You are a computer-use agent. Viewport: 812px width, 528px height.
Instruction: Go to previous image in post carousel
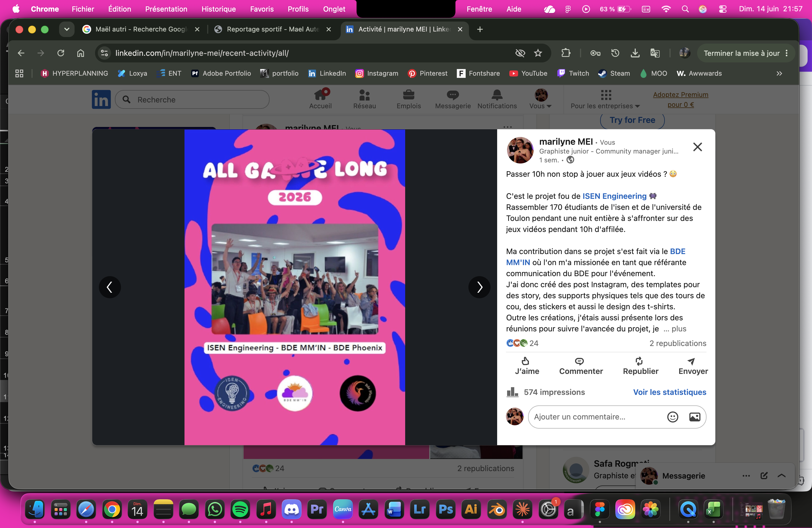pyautogui.click(x=110, y=287)
